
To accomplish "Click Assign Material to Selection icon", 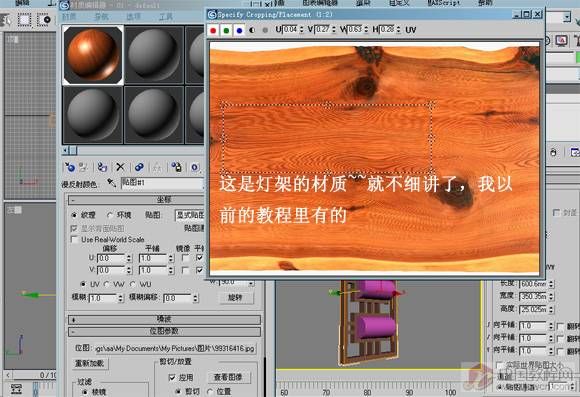I will point(102,167).
